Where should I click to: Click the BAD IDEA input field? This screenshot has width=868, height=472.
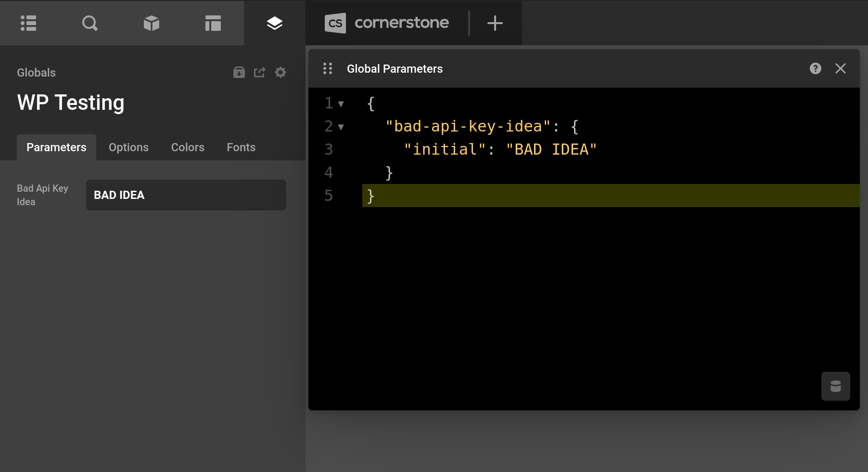click(x=186, y=195)
